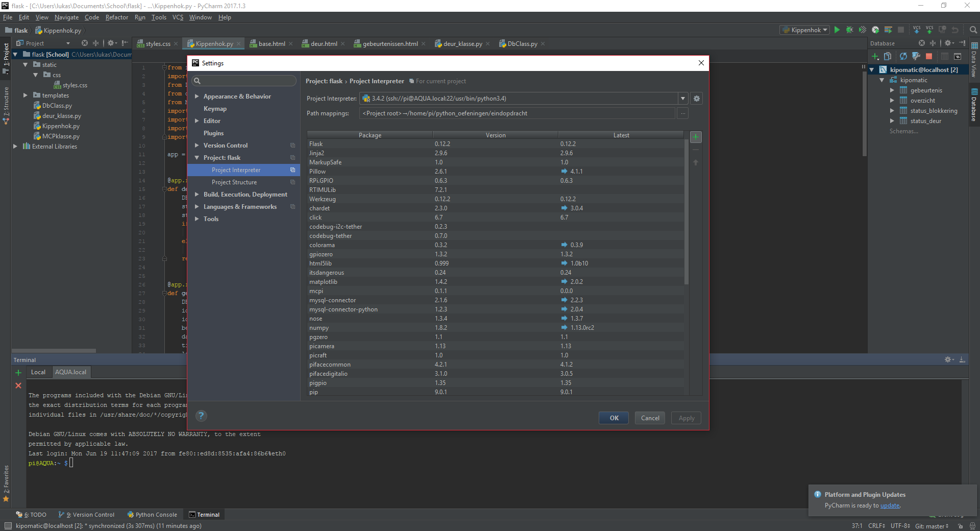Image resolution: width=980 pixels, height=531 pixels.
Task: Expand External Libraries in project tree
Action: [15, 147]
